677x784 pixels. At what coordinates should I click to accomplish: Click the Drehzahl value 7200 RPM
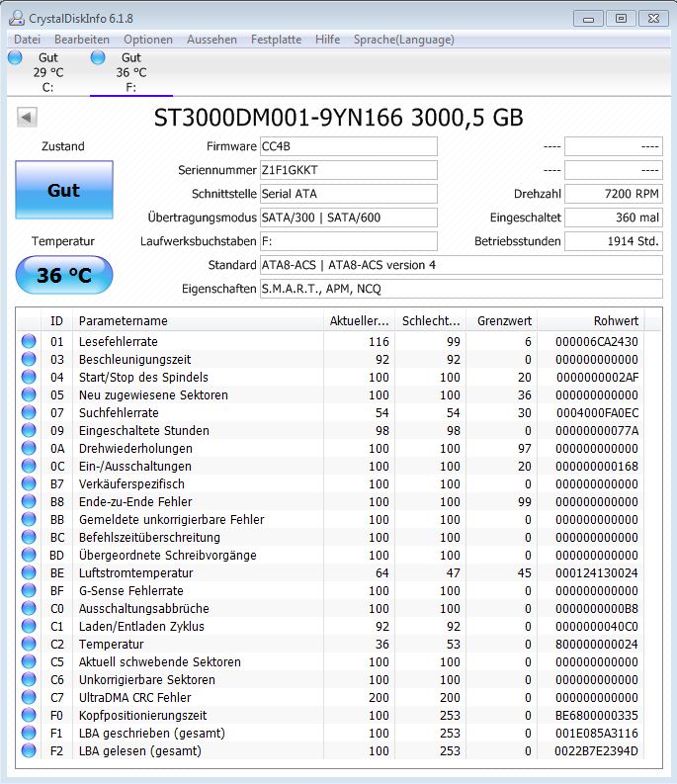tap(614, 194)
